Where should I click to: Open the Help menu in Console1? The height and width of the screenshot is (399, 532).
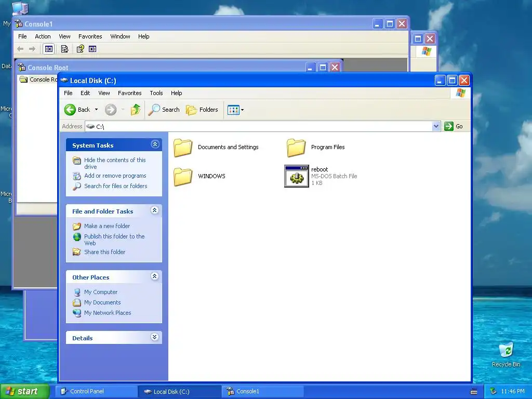(x=143, y=36)
